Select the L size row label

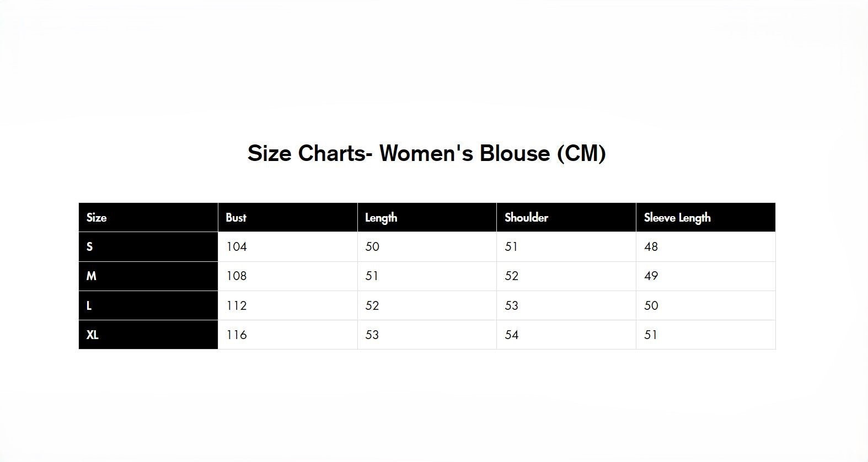point(89,305)
